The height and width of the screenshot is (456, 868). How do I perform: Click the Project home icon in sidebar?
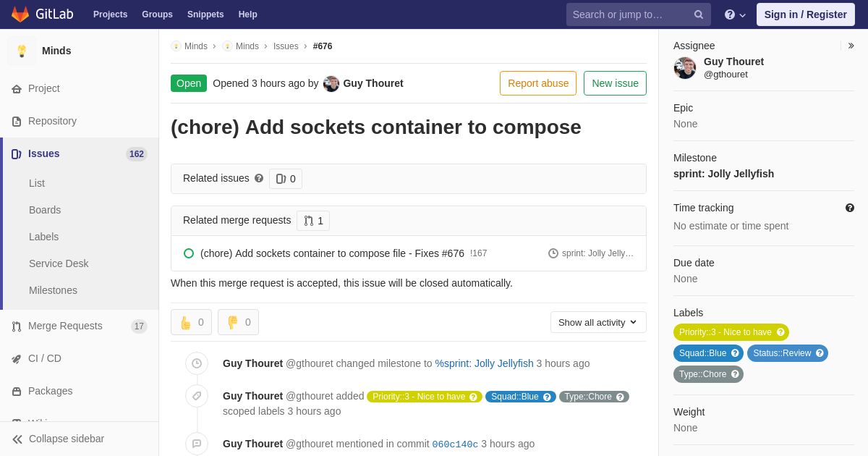(17, 88)
